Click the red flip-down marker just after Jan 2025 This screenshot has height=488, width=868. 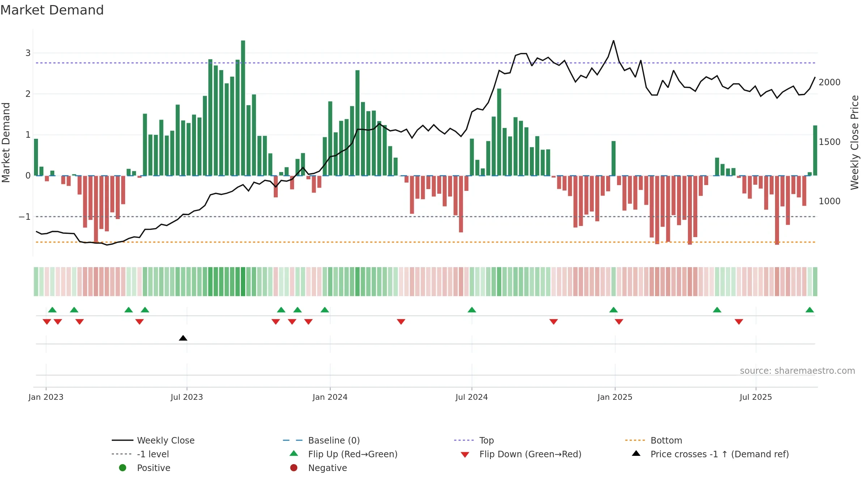coord(619,322)
